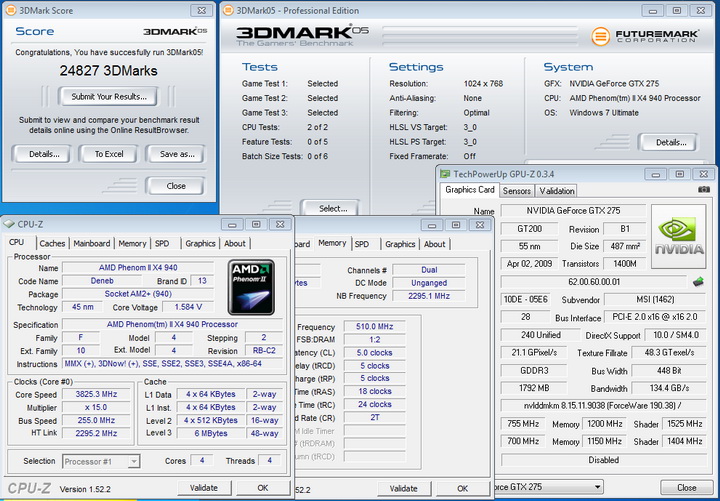This screenshot has height=501, width=720.
Task: Click the 24827 3DMarks score text
Action: pos(108,71)
